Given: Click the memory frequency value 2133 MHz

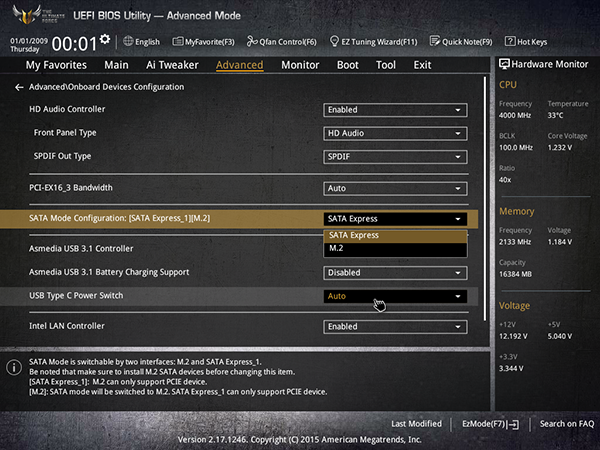Looking at the screenshot, I should click(x=515, y=242).
